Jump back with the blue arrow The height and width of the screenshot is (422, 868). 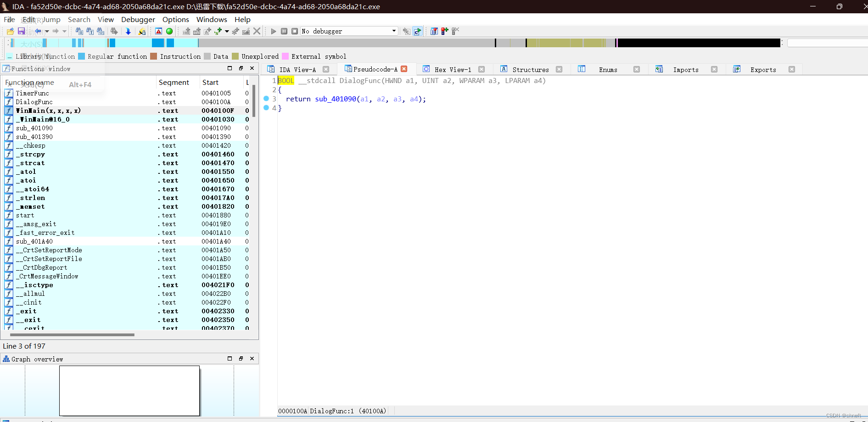click(38, 31)
